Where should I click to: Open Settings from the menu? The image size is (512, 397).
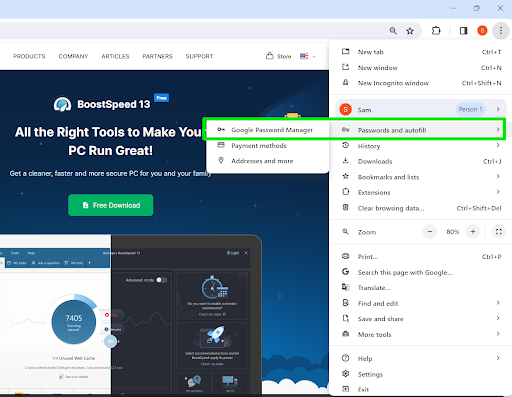[421, 374]
